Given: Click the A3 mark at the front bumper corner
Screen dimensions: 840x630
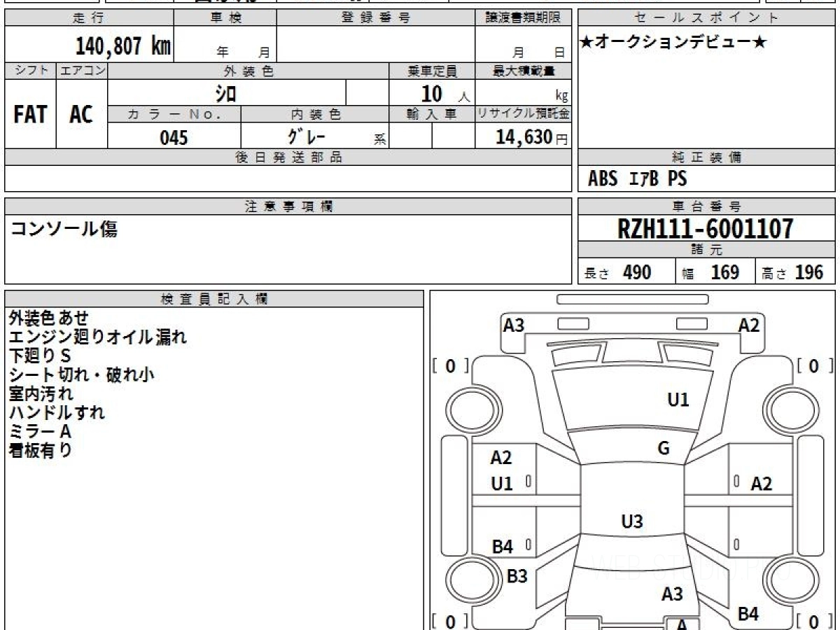Looking at the screenshot, I should coord(514,325).
